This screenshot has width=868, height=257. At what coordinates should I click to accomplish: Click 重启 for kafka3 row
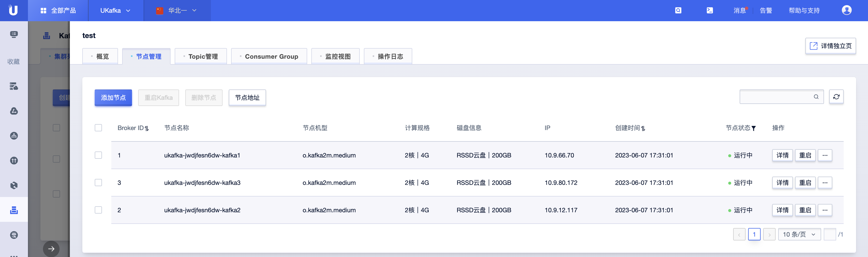[805, 183]
